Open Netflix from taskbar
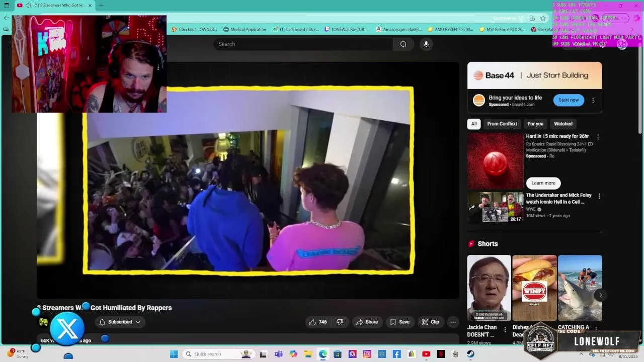The image size is (644, 362). [441, 354]
